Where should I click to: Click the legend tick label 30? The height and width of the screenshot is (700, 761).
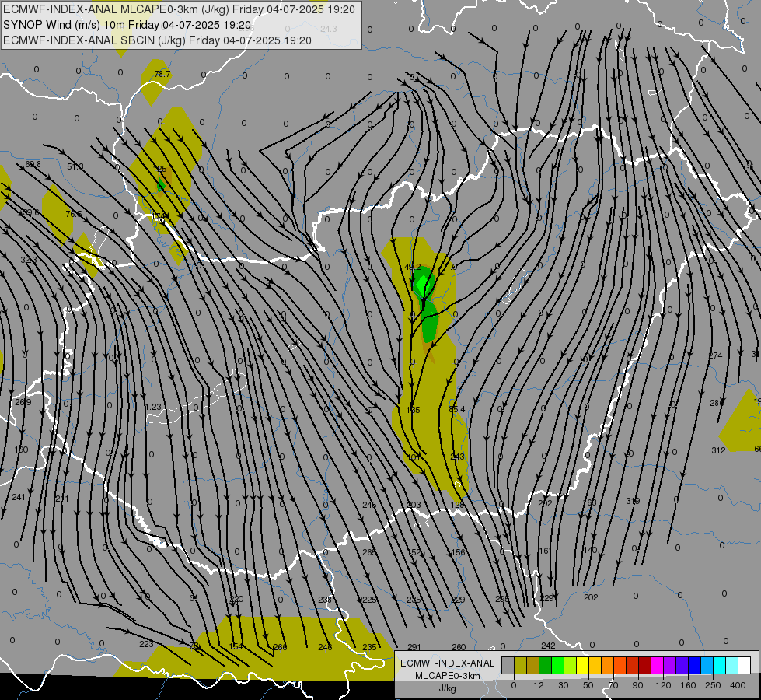tap(563, 685)
